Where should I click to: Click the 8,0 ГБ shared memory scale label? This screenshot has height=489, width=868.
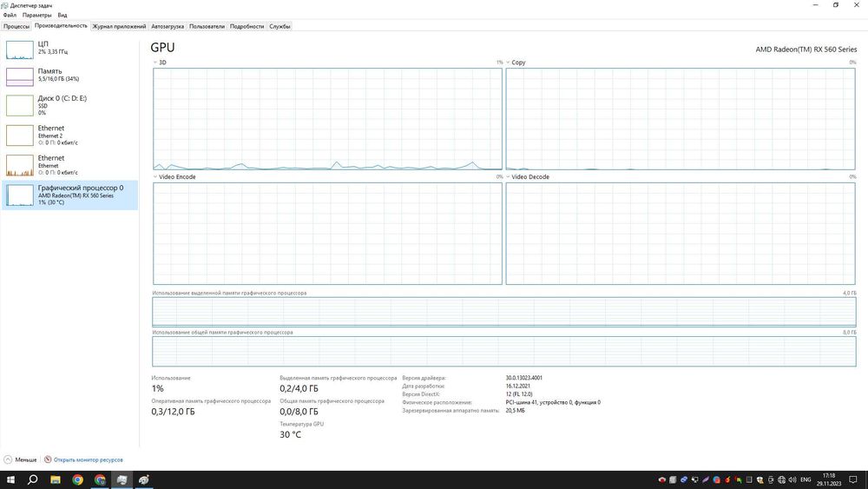(849, 333)
